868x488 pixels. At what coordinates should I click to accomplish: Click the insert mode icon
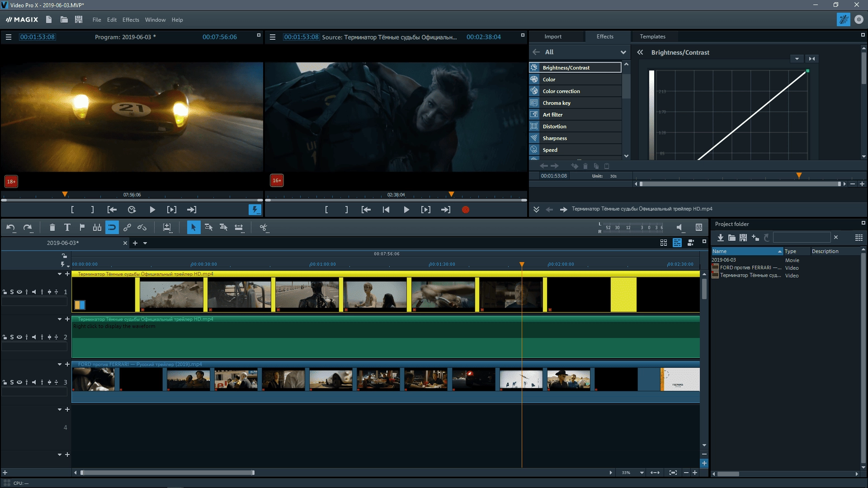tap(167, 227)
